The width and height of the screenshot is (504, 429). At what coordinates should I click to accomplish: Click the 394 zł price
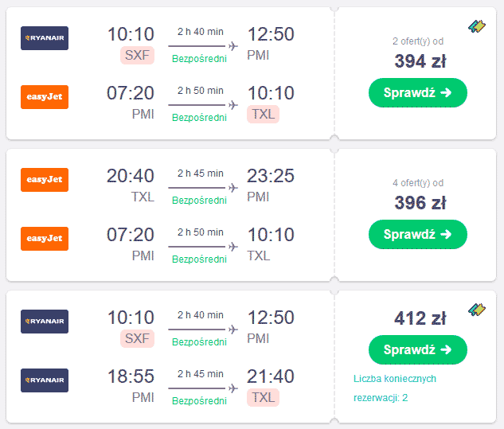click(x=420, y=61)
